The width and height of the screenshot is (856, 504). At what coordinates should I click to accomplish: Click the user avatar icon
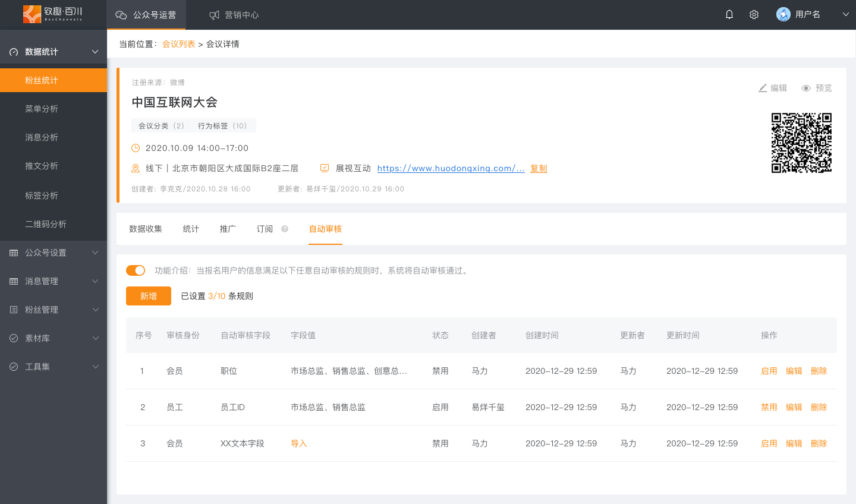pyautogui.click(x=783, y=14)
